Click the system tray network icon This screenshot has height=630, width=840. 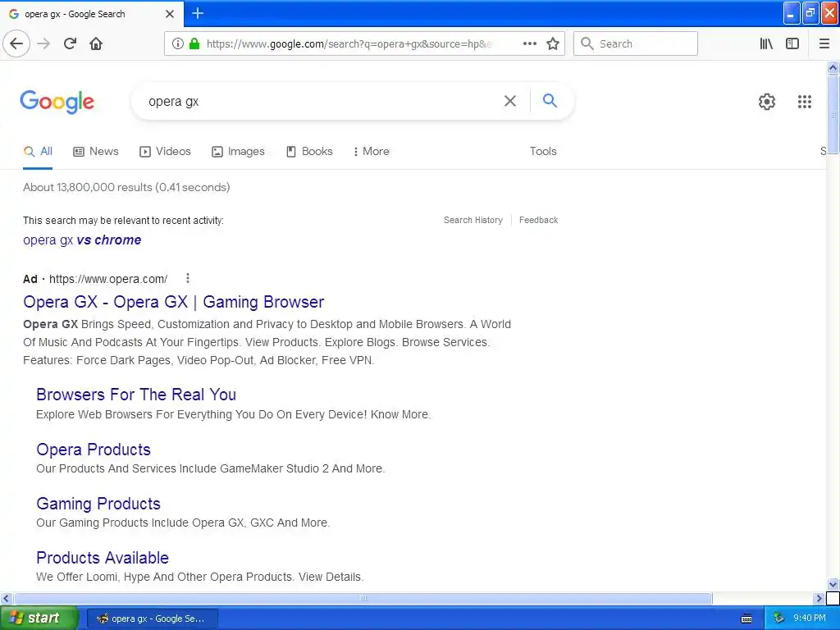pos(779,619)
